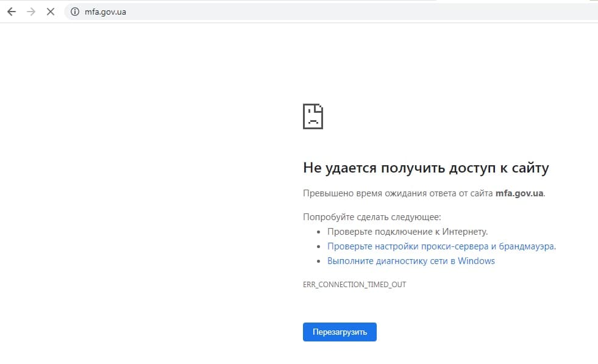Screen dimensions: 598x364
Task: Click the bolded mfa.gov.ua in the error message
Action: click(x=519, y=193)
